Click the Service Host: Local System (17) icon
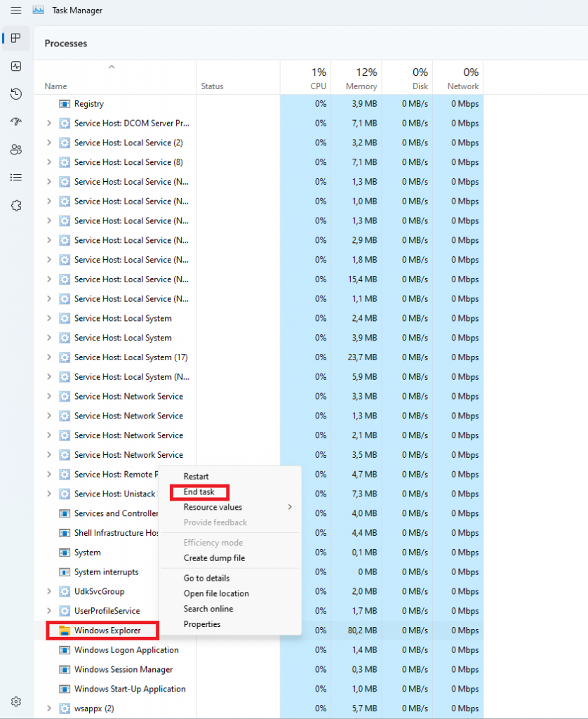This screenshot has width=588, height=719. click(65, 357)
